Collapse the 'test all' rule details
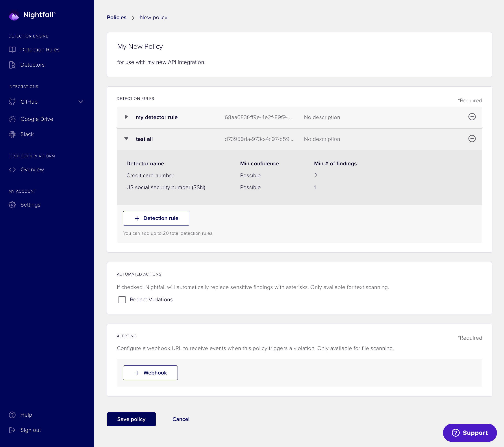Screen dimensions: 504x447 pyautogui.click(x=126, y=139)
